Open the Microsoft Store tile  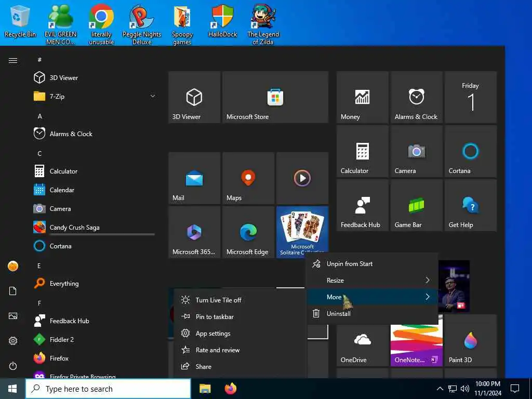275,97
